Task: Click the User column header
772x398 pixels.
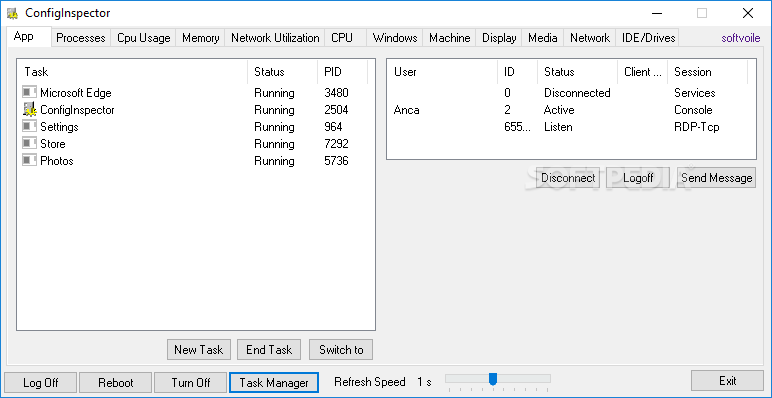Action: [442, 72]
